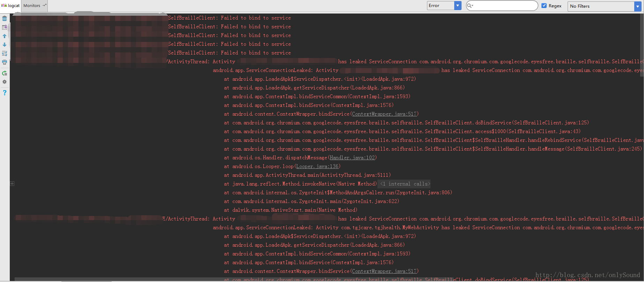Open the No Filters dropdown
644x282 pixels.
[605, 6]
